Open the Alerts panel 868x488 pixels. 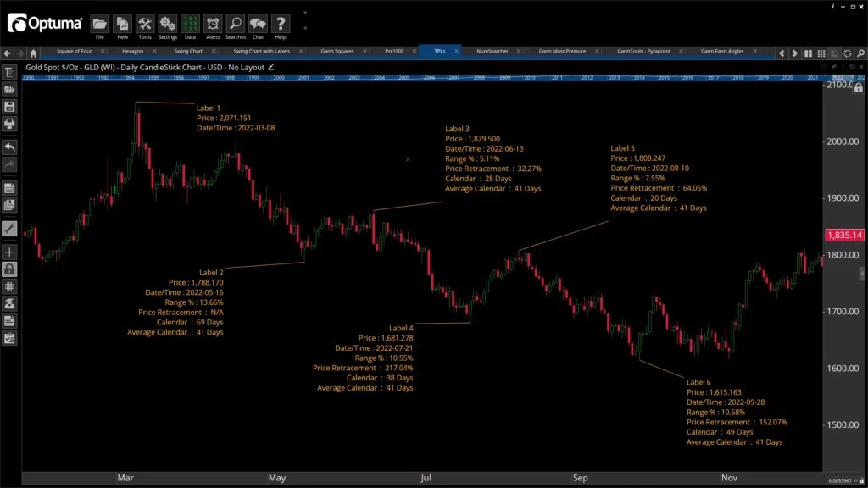[212, 23]
